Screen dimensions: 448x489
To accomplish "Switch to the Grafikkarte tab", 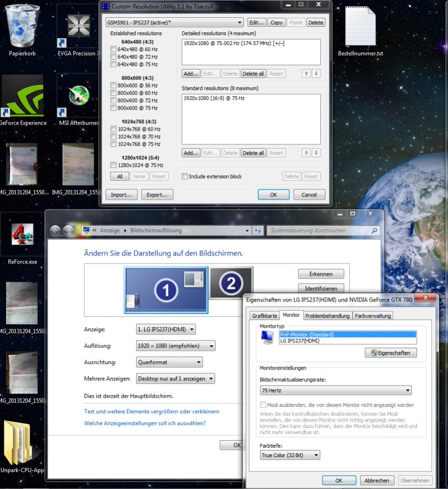I will tap(265, 316).
